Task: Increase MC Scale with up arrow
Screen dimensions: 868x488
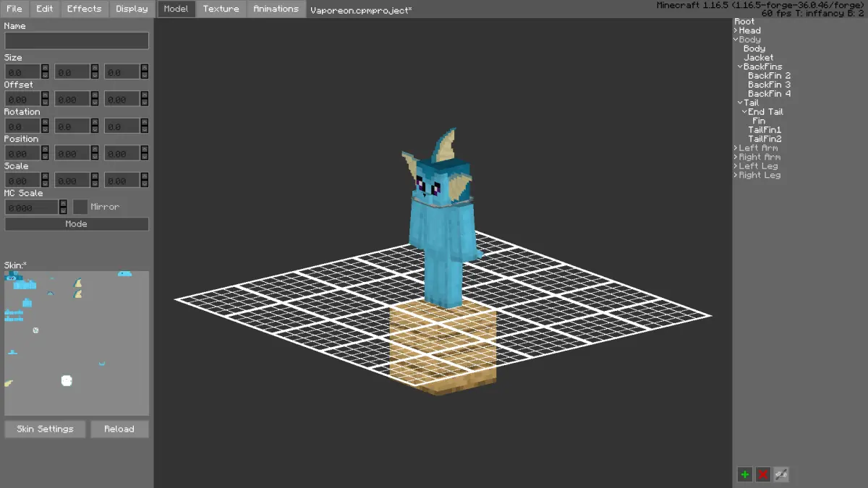Action: pyautogui.click(x=63, y=203)
